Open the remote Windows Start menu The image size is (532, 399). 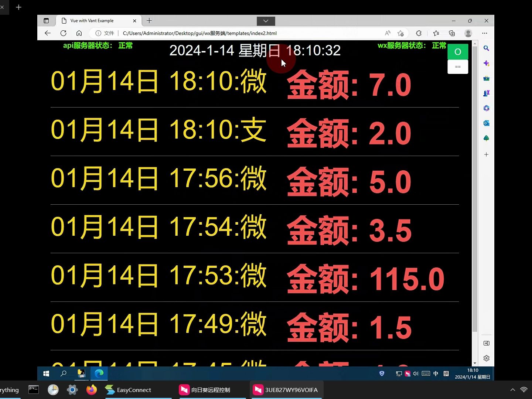(46, 374)
